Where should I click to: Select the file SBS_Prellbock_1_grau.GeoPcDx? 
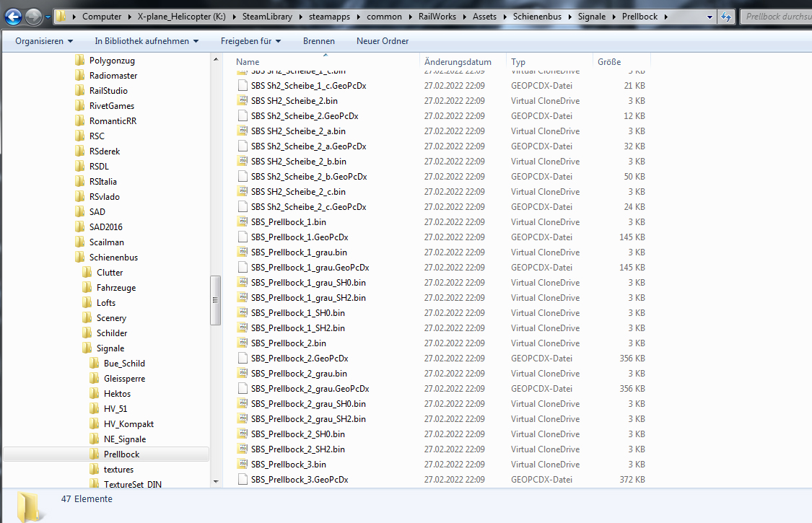point(310,268)
